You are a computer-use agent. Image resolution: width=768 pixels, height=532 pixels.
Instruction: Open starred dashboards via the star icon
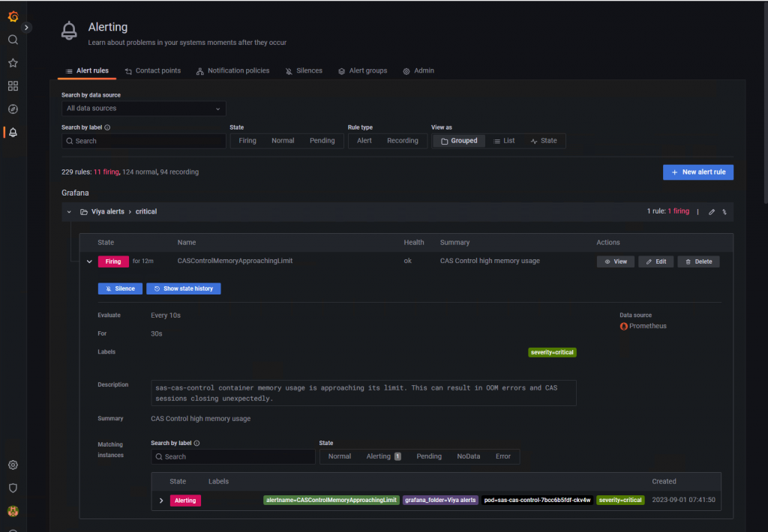tap(13, 63)
